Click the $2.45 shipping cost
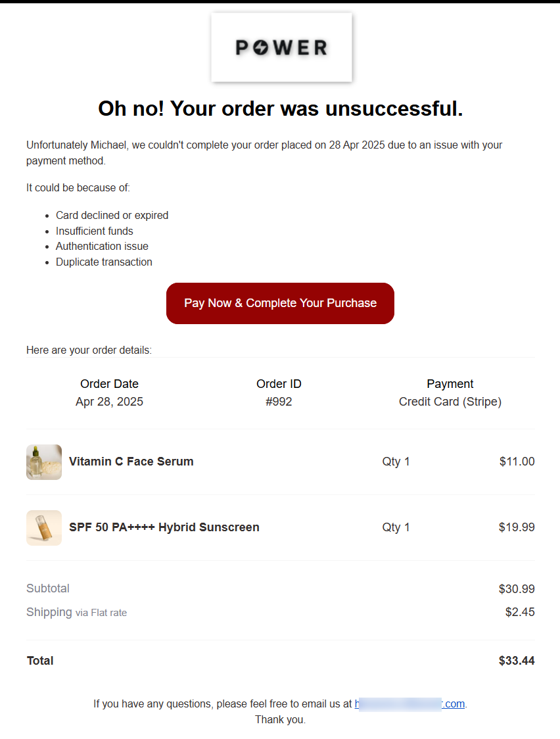 (x=520, y=612)
